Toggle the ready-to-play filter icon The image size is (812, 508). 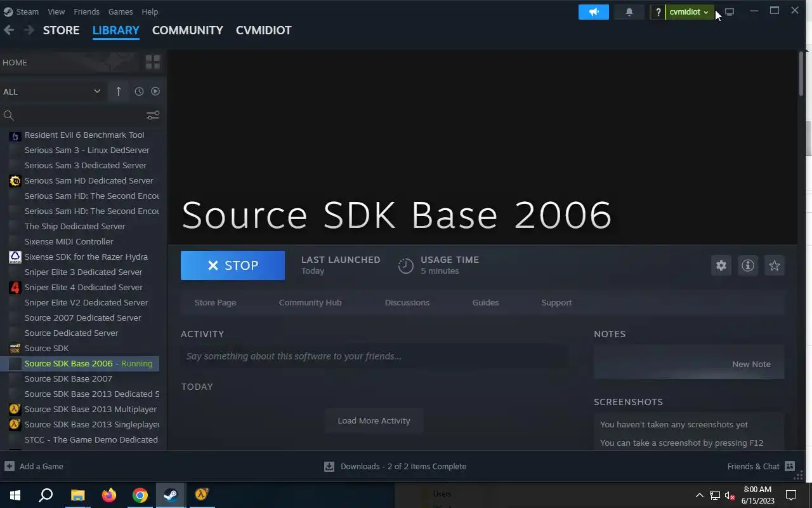click(x=155, y=91)
